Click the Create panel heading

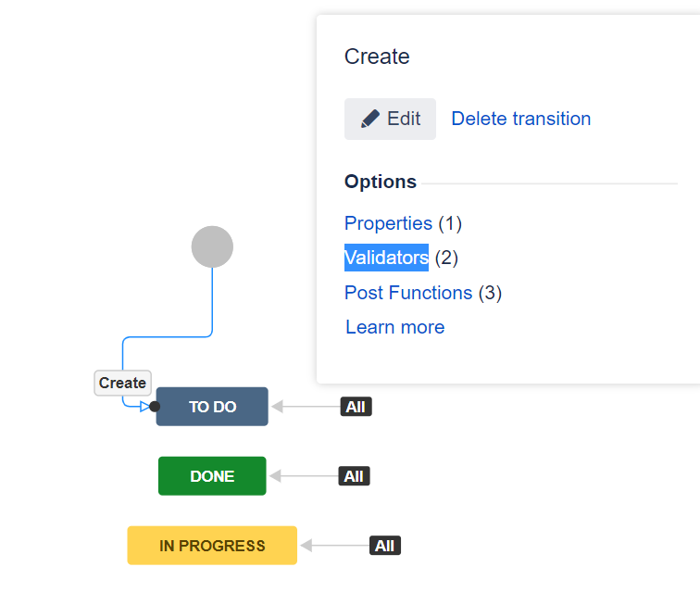(377, 57)
